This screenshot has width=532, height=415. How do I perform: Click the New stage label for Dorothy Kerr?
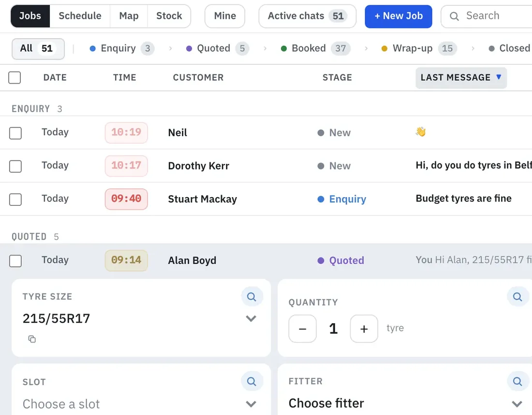[x=334, y=166]
